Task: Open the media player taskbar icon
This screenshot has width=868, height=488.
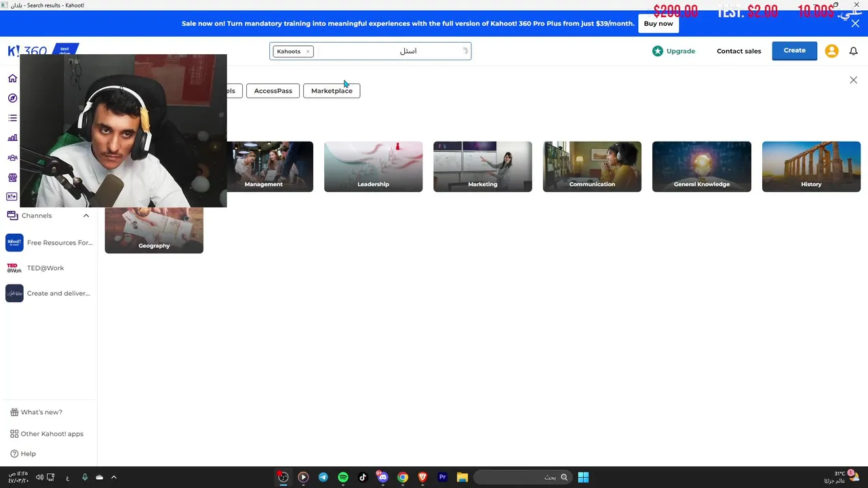Action: pyautogui.click(x=303, y=477)
